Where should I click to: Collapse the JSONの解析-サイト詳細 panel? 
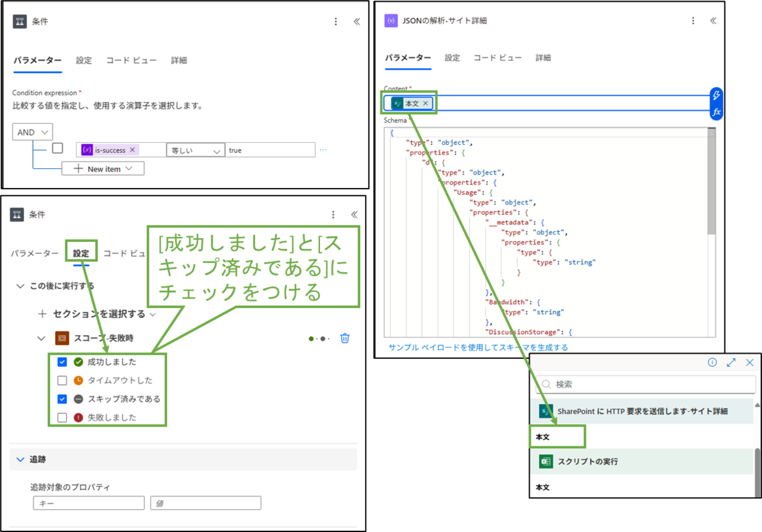713,20
